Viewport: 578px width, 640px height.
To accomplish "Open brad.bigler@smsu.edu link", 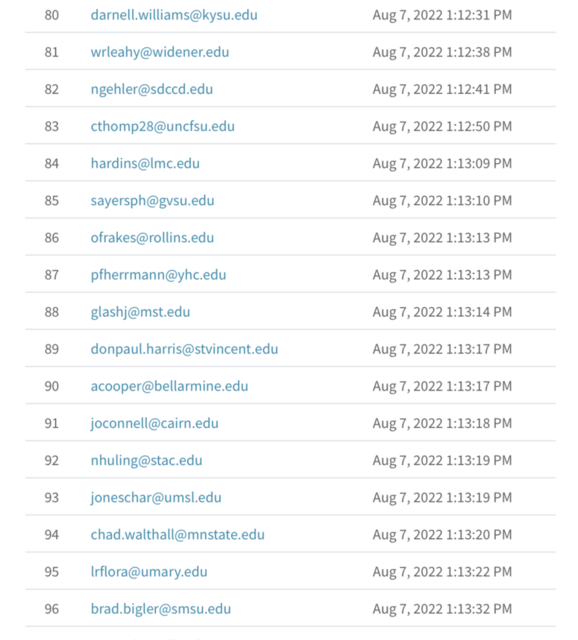I will coord(161,609).
